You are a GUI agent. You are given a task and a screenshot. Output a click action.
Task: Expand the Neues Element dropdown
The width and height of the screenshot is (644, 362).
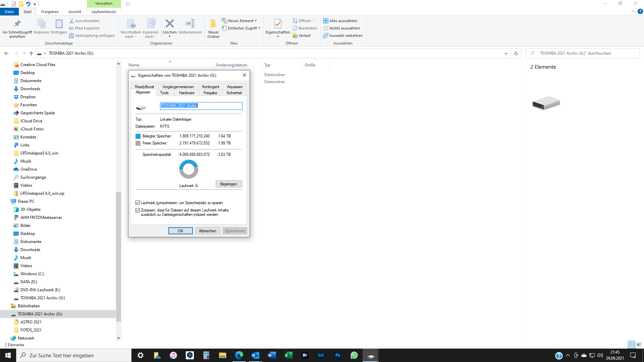[256, 21]
